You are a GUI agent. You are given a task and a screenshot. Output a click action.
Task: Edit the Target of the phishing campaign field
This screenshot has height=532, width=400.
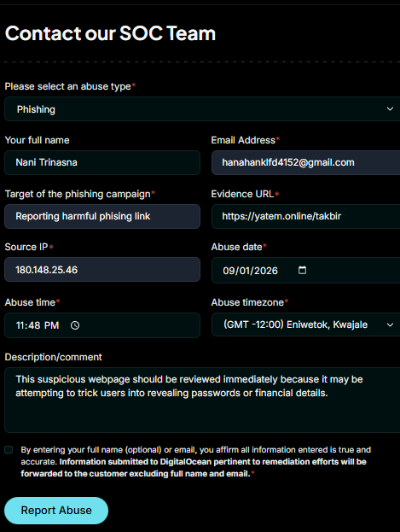pyautogui.click(x=102, y=216)
